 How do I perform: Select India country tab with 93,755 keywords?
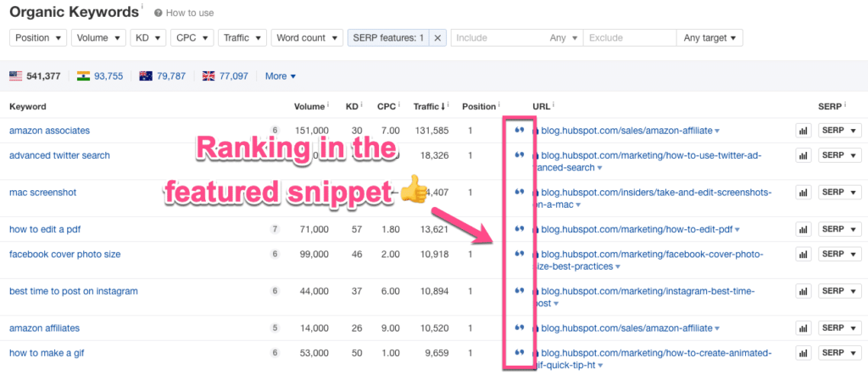click(100, 76)
